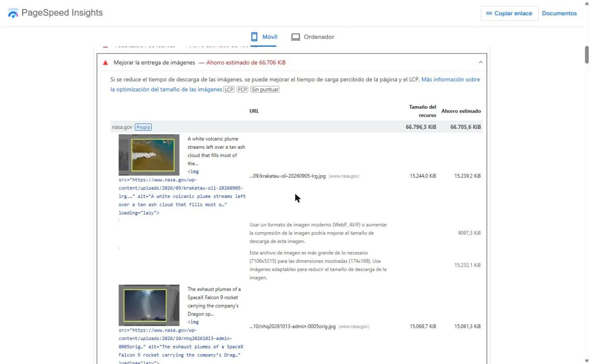This screenshot has height=364, width=590.
Task: Click the 15.068,7 KiB resource size value
Action: tap(423, 327)
